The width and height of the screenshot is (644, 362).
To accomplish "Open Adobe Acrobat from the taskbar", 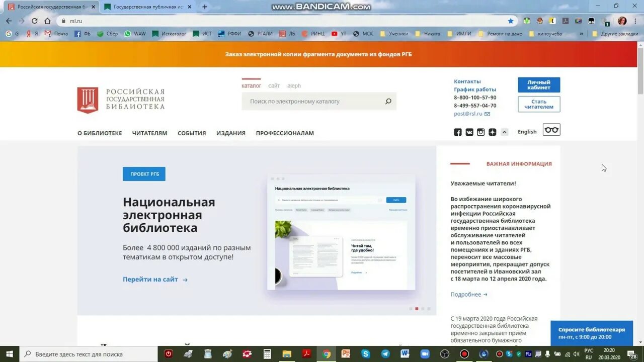I will pos(306,354).
